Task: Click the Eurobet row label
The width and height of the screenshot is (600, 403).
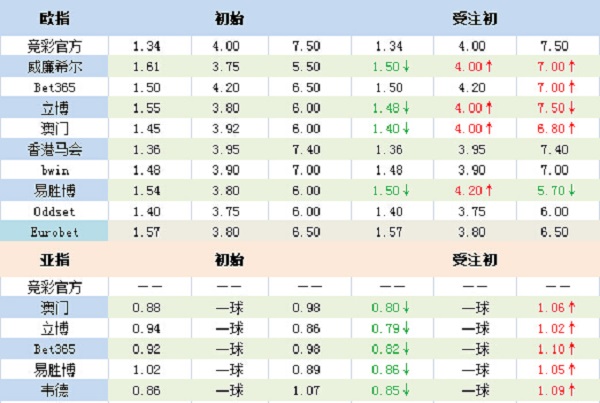Action: click(x=54, y=232)
